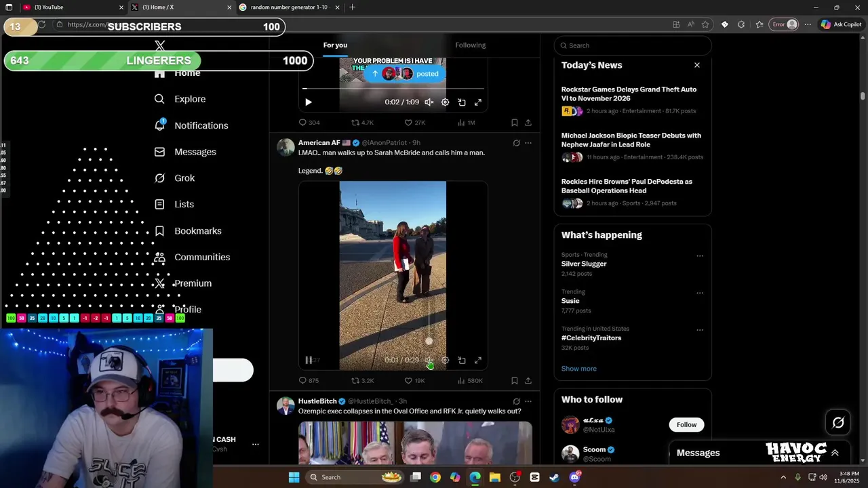Open options for #CelebrityTraitors trend
This screenshot has width=868, height=488.
[x=700, y=330]
